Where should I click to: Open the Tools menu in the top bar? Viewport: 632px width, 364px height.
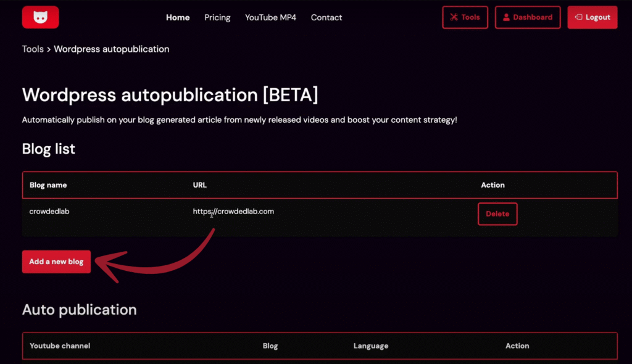465,17
